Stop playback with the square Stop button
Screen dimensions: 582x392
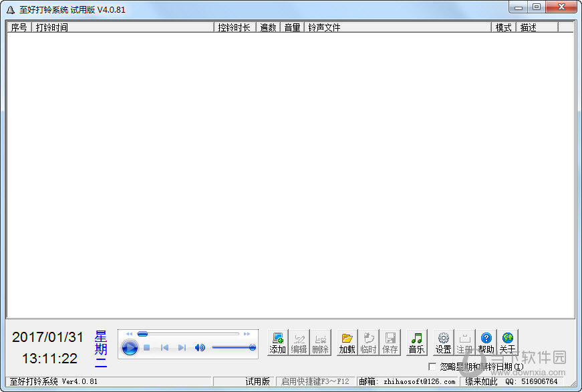click(146, 347)
